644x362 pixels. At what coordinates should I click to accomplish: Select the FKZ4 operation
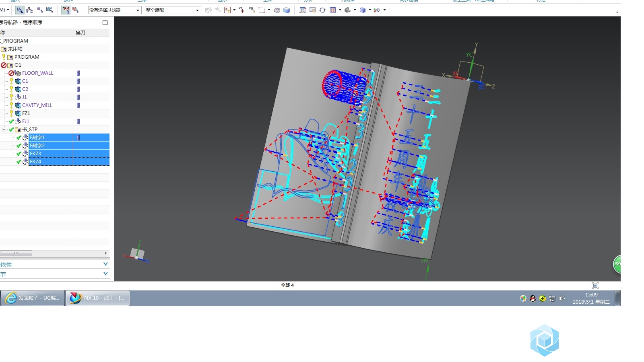pyautogui.click(x=35, y=162)
